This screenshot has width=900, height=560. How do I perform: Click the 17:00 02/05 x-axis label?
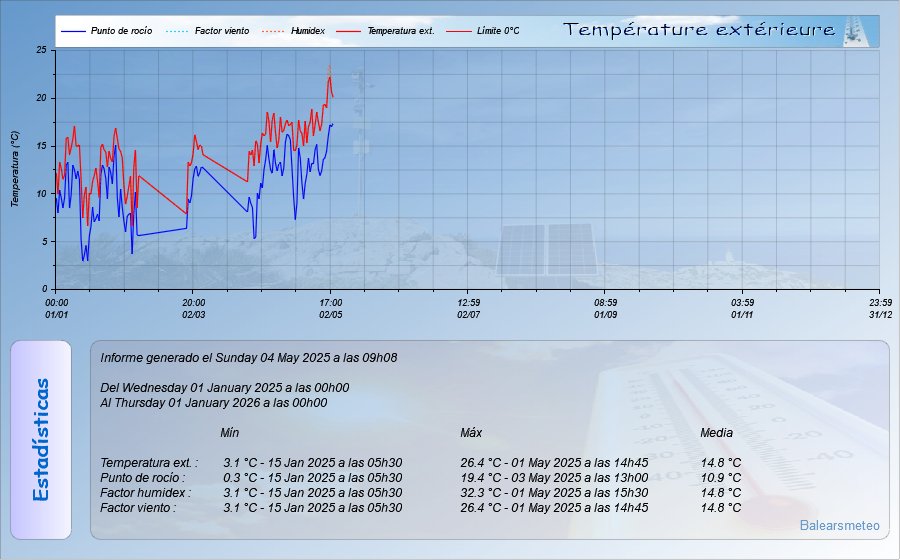tap(331, 309)
